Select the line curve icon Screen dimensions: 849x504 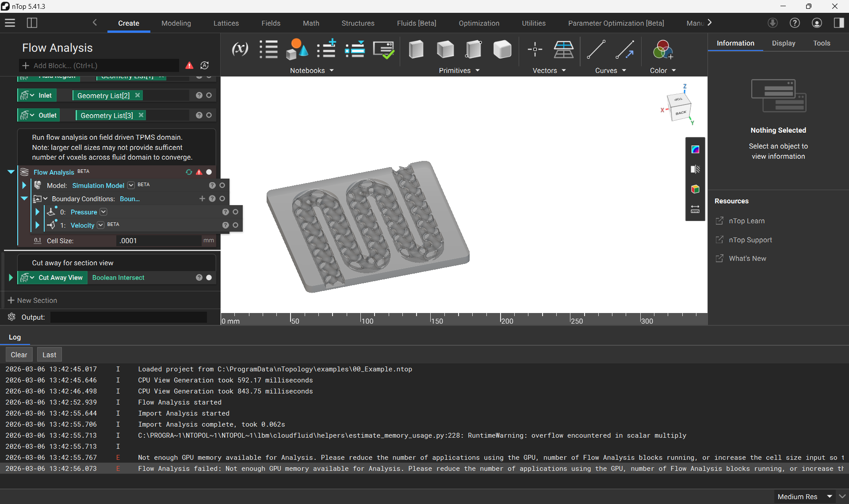tap(596, 49)
